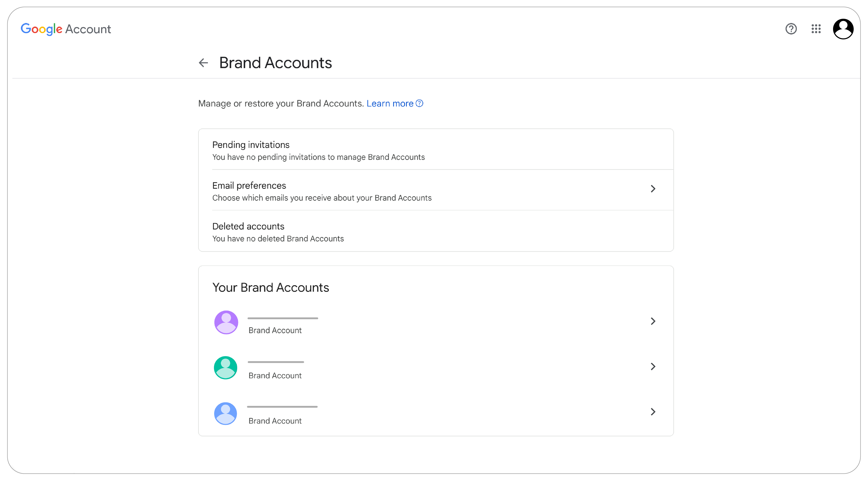
Task: Click the Brand Accounts page title
Action: click(276, 63)
